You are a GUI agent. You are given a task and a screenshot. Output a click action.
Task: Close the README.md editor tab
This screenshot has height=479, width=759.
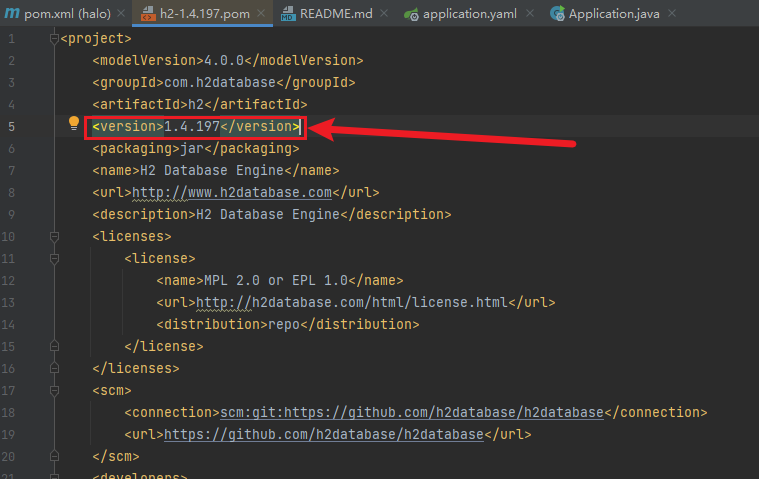[384, 15]
